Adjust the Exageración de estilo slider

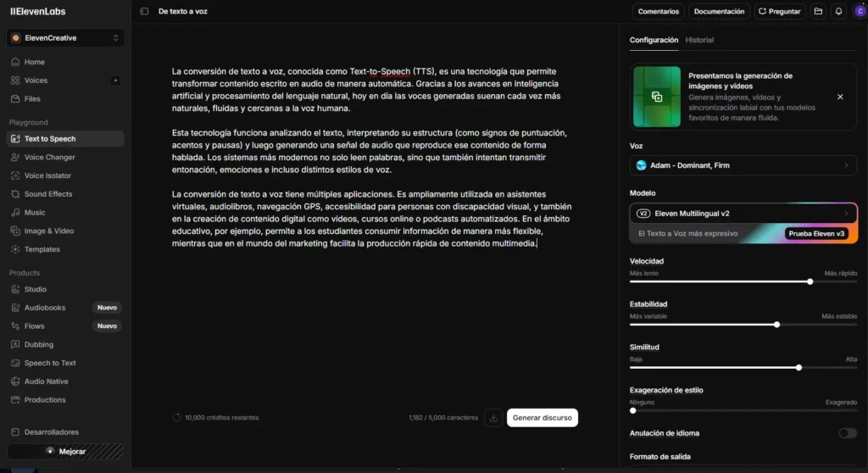tap(743, 411)
